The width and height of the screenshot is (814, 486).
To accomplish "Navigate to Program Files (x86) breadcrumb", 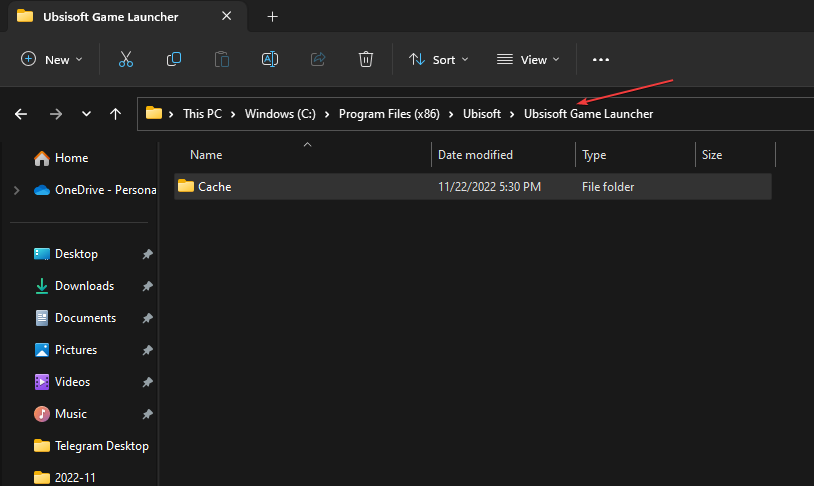I will click(389, 114).
